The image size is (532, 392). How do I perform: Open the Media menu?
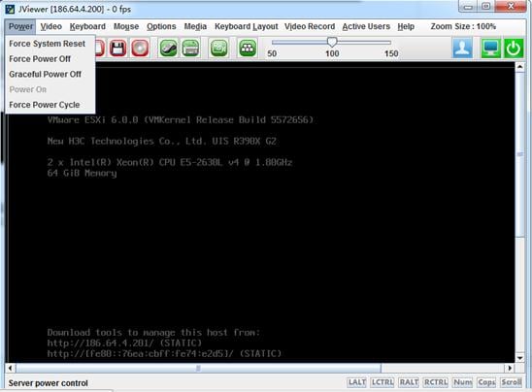[x=195, y=26]
